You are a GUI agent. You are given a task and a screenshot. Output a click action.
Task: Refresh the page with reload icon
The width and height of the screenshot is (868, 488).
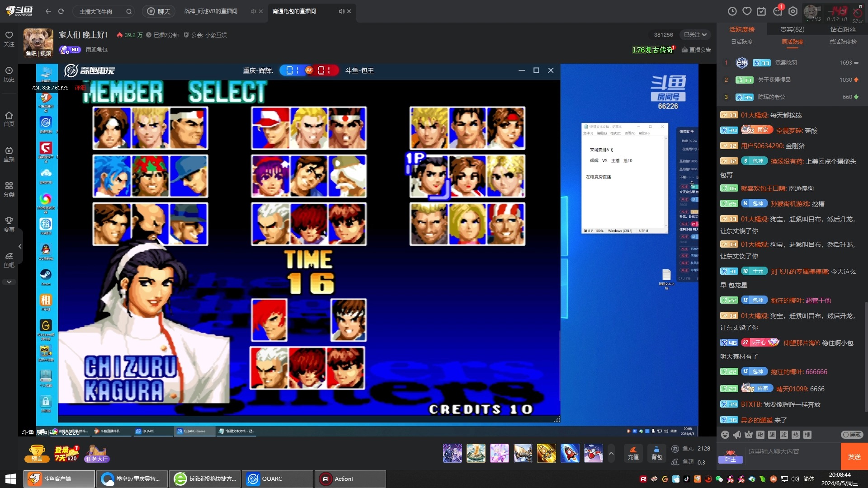(x=61, y=11)
